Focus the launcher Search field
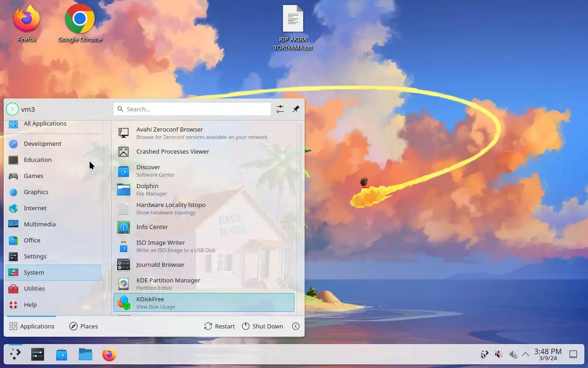Viewport: 588px width, 368px height. click(192, 109)
